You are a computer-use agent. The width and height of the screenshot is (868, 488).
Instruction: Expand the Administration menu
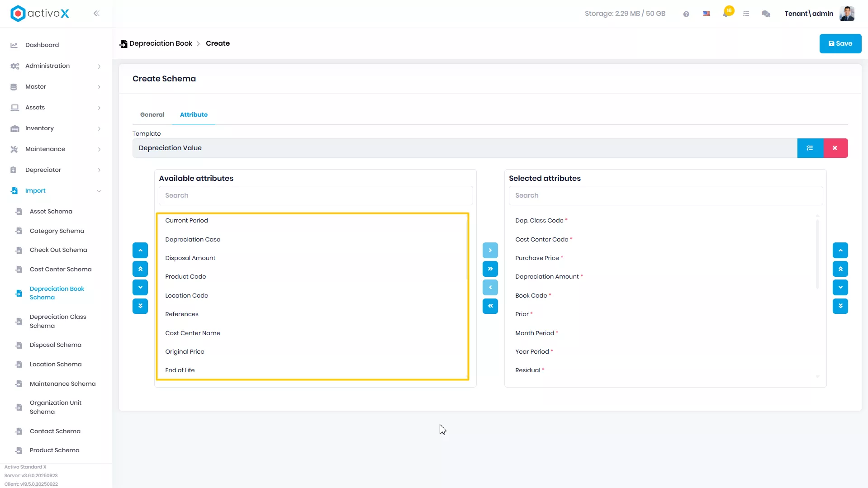click(x=56, y=66)
